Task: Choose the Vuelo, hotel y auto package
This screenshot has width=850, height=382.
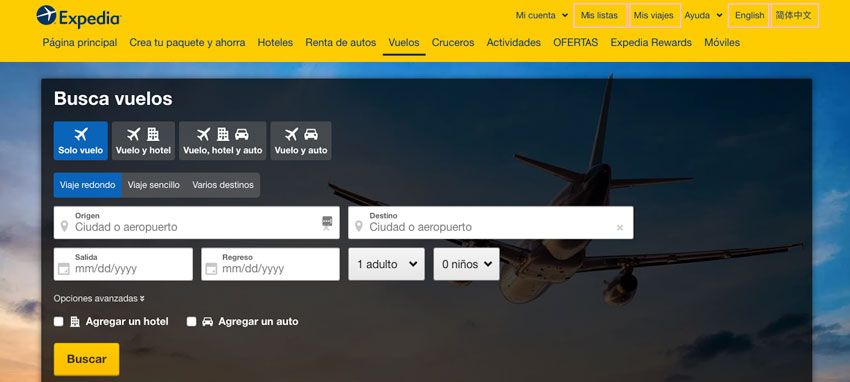Action: [x=223, y=141]
